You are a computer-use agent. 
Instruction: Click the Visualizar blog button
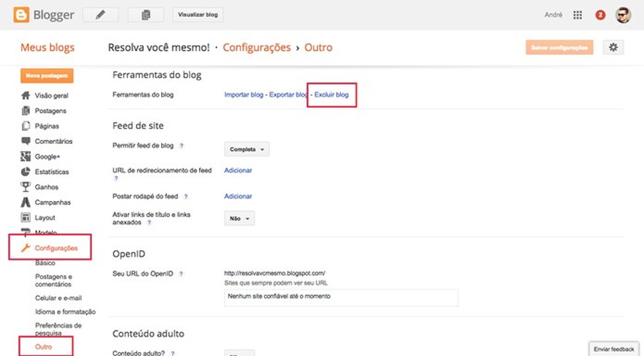pos(198,15)
